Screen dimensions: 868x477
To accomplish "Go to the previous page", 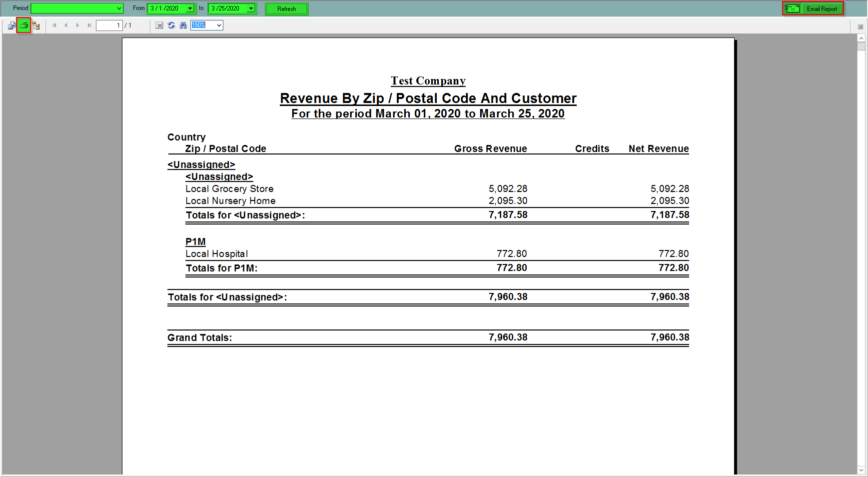I will coord(66,25).
